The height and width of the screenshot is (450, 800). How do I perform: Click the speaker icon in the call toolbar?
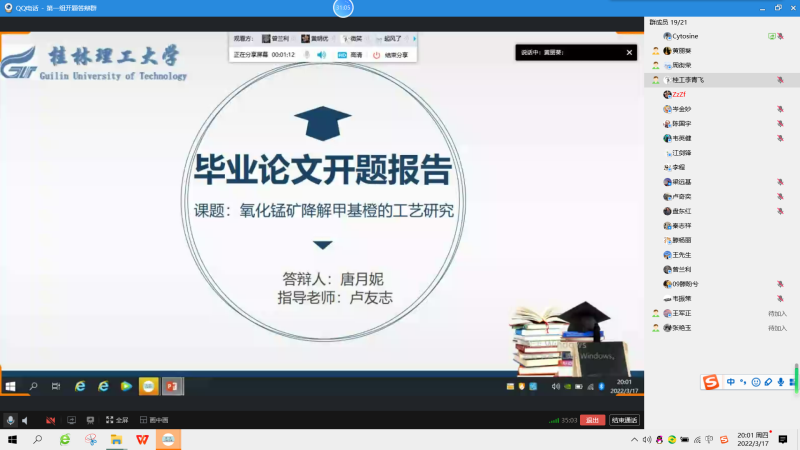pos(25,420)
